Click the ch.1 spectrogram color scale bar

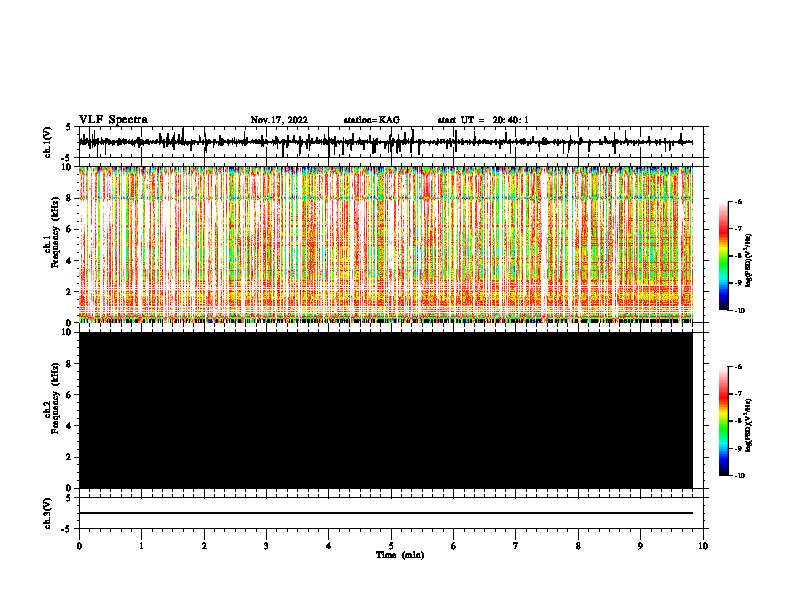[x=723, y=256]
